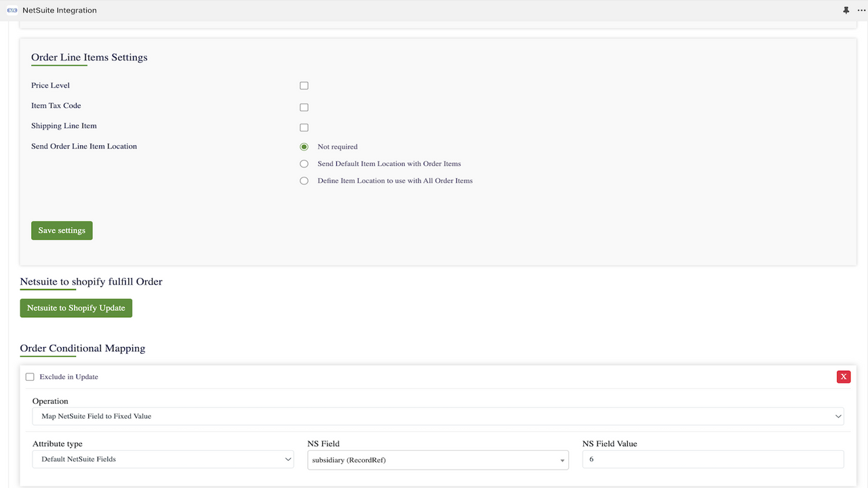Click the Send Order Line Item Location label
This screenshot has width=868, height=488.
[x=84, y=146]
